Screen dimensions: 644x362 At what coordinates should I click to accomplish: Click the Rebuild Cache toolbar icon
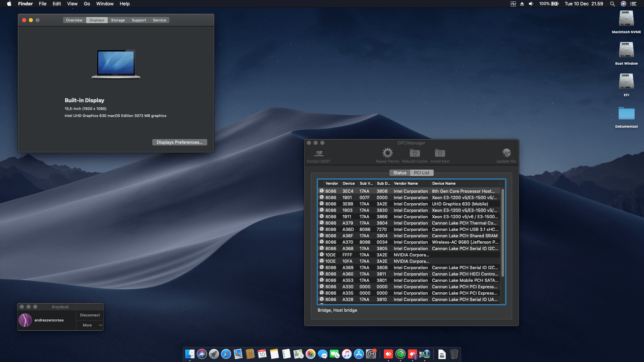(x=415, y=153)
